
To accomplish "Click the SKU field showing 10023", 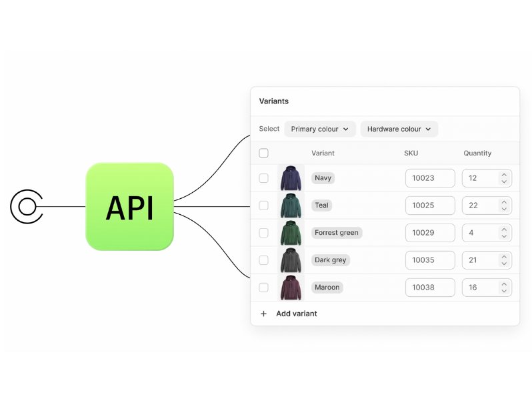I will pyautogui.click(x=430, y=178).
